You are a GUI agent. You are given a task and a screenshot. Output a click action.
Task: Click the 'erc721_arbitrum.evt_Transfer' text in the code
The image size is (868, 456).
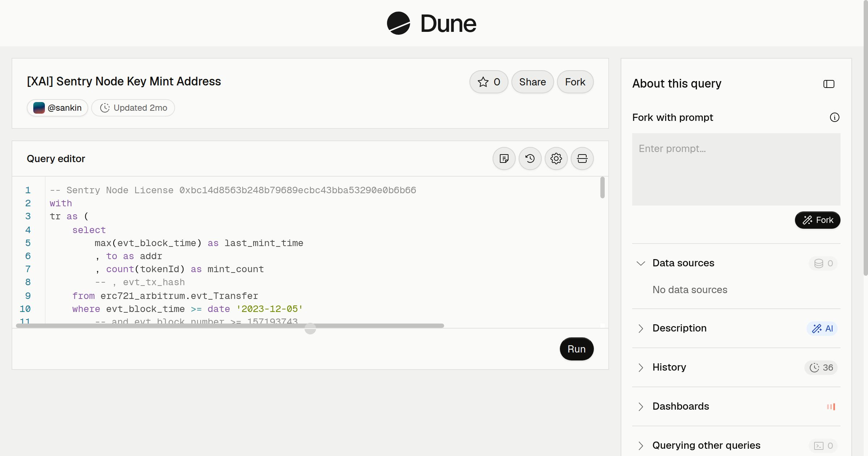point(179,296)
